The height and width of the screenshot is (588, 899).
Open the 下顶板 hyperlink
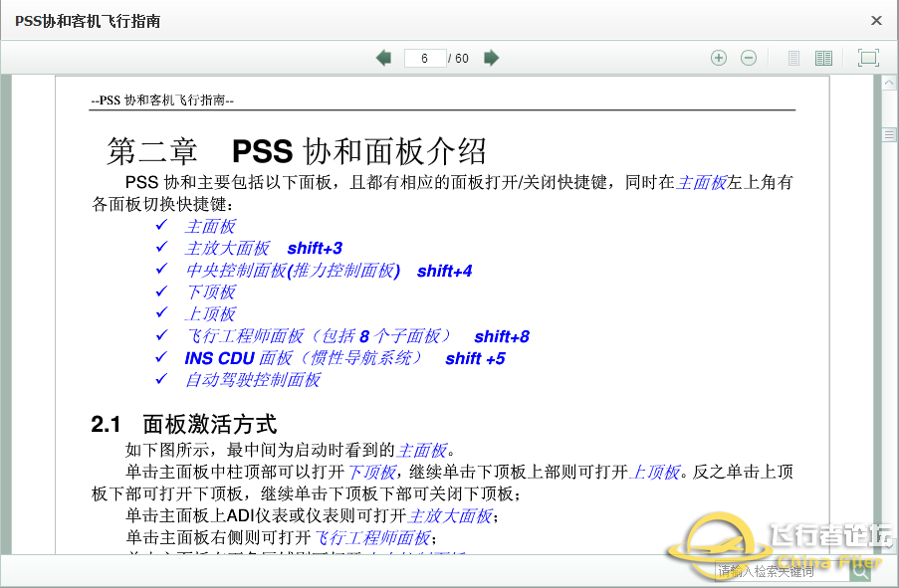click(x=211, y=291)
